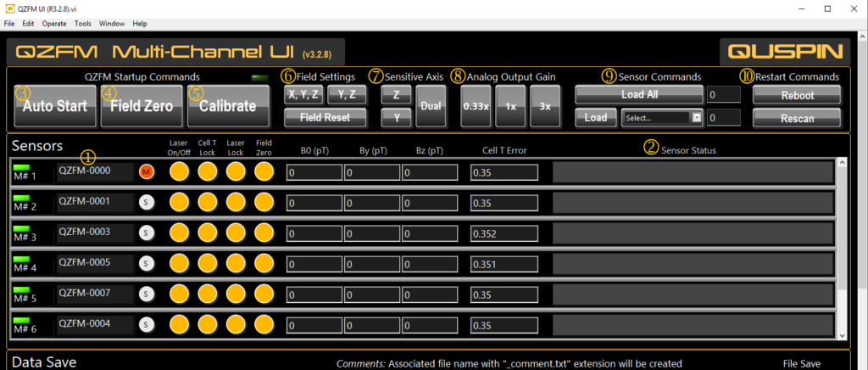Click Laser Lock LED for QZFM-0003

236,233
